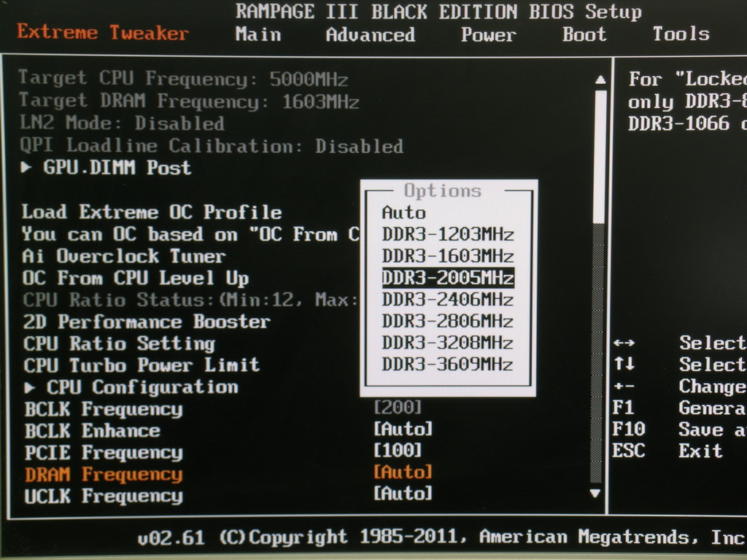
Task: Open CPU Configuration entry
Action: click(x=142, y=387)
